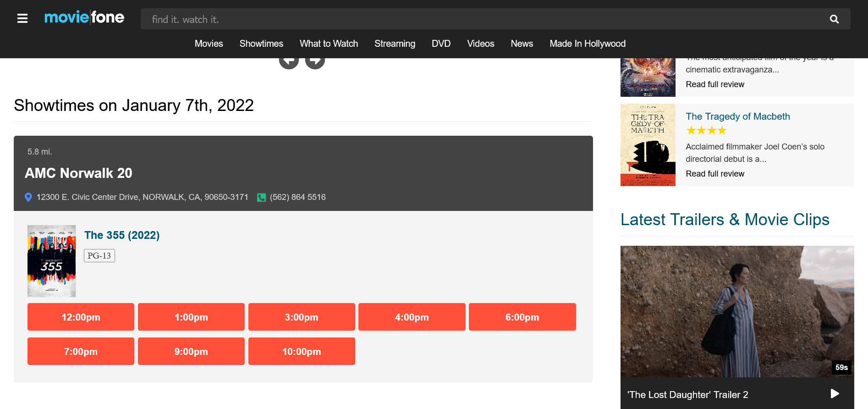Click the theater address 12300 E. Civic Center Drive
The width and height of the screenshot is (868, 409).
[142, 197]
